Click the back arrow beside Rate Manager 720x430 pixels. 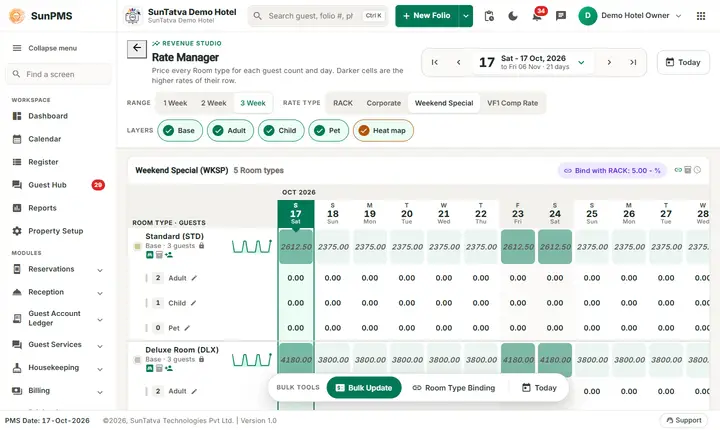pos(137,48)
